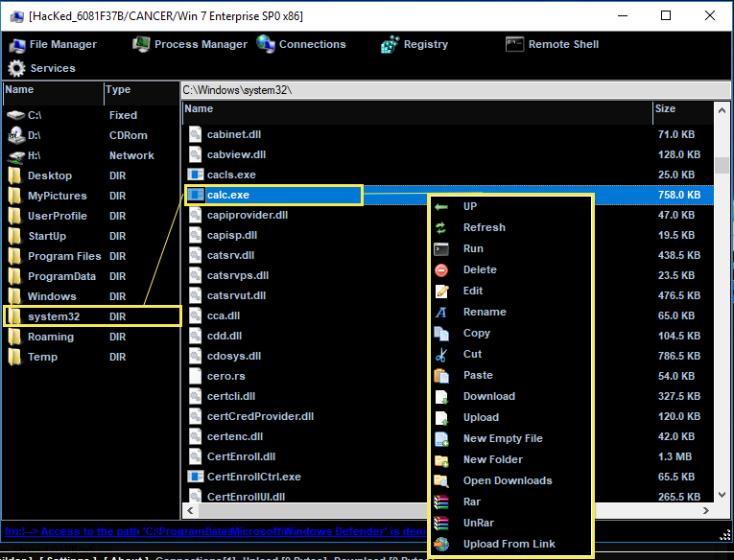The image size is (734, 560).
Task: Choose Run from the context menu
Action: [473, 249]
